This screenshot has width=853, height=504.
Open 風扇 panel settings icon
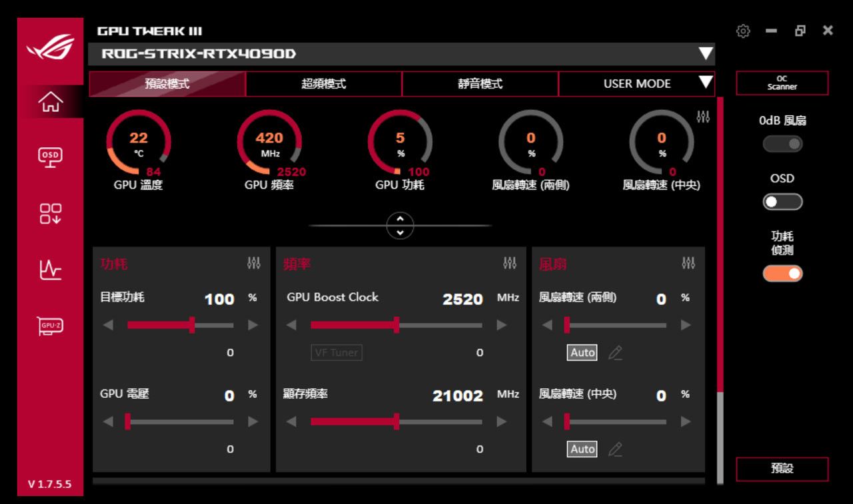(x=688, y=263)
